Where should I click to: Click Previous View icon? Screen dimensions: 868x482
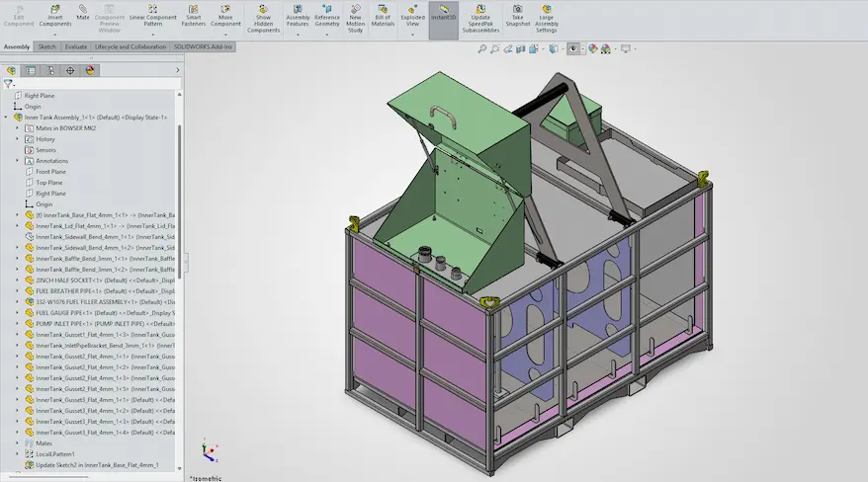coord(507,49)
